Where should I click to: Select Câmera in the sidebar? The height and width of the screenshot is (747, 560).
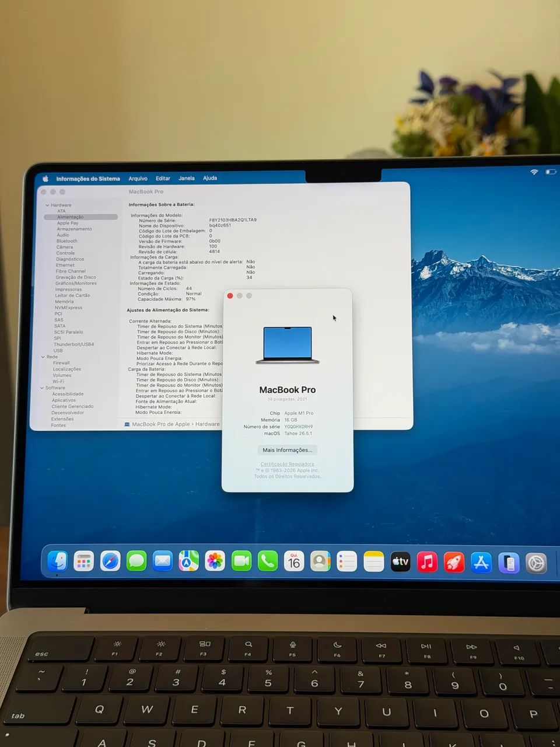[x=65, y=247]
